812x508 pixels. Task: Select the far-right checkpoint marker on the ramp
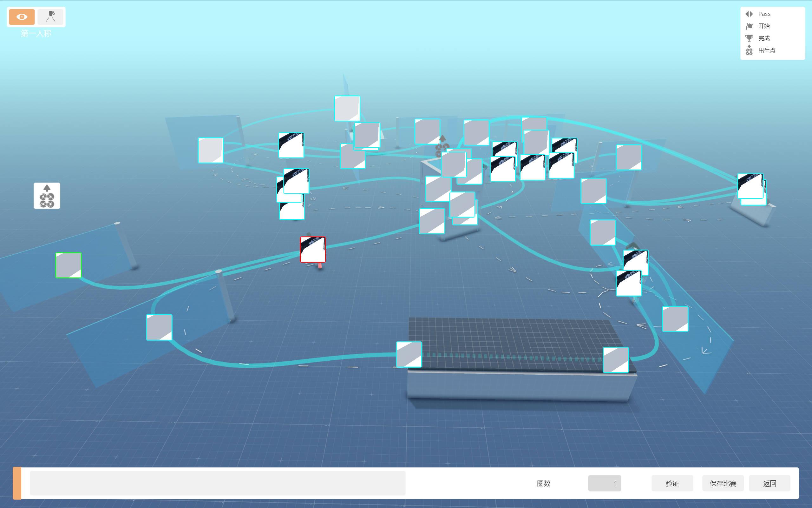[x=750, y=186]
